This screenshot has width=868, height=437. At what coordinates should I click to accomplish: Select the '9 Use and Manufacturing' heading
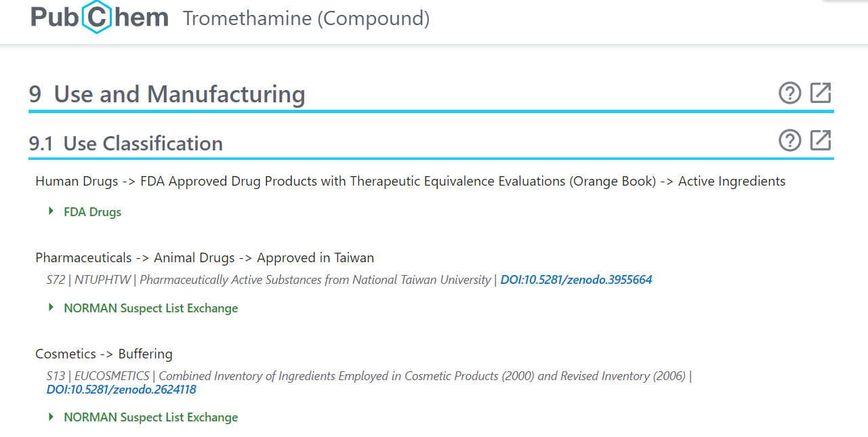click(x=167, y=94)
